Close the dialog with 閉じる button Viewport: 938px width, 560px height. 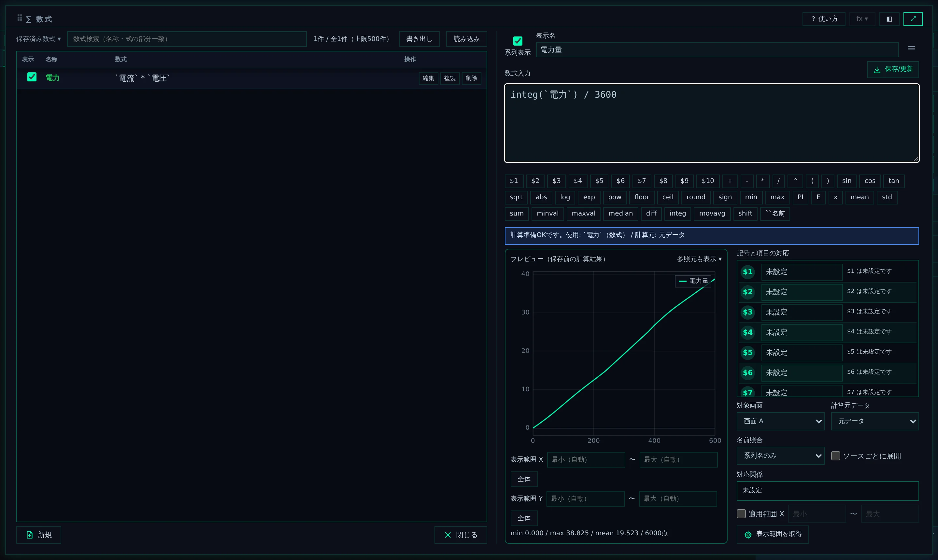[461, 535]
